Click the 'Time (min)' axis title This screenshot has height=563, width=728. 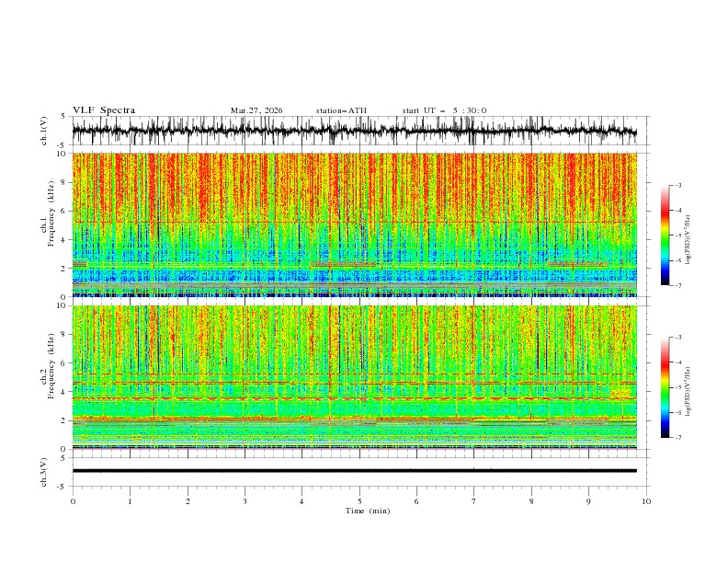click(x=368, y=511)
